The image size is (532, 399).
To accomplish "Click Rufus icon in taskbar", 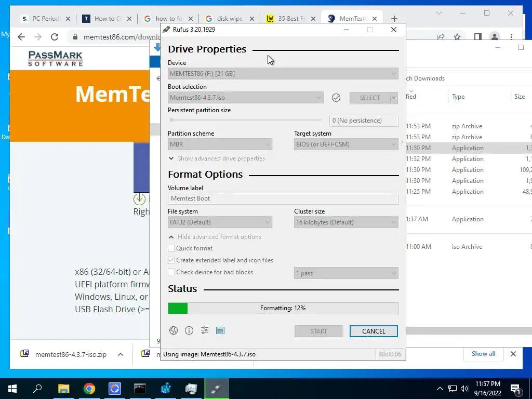I will coord(216,389).
